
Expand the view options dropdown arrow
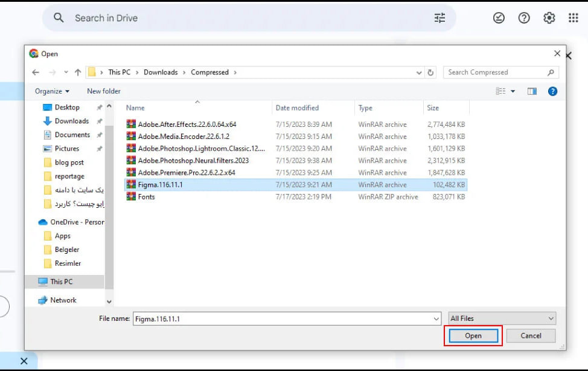[x=513, y=91]
